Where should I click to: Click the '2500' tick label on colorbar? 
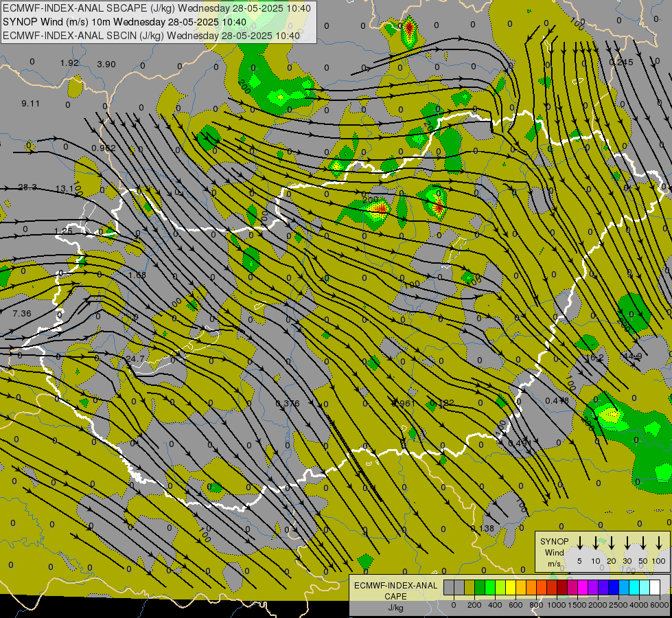click(618, 605)
